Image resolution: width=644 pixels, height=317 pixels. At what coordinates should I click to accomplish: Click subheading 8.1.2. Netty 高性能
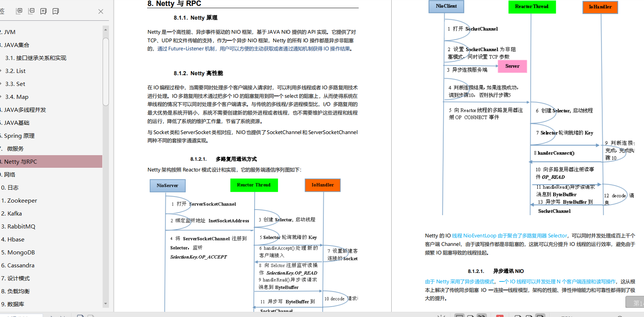pyautogui.click(x=198, y=73)
